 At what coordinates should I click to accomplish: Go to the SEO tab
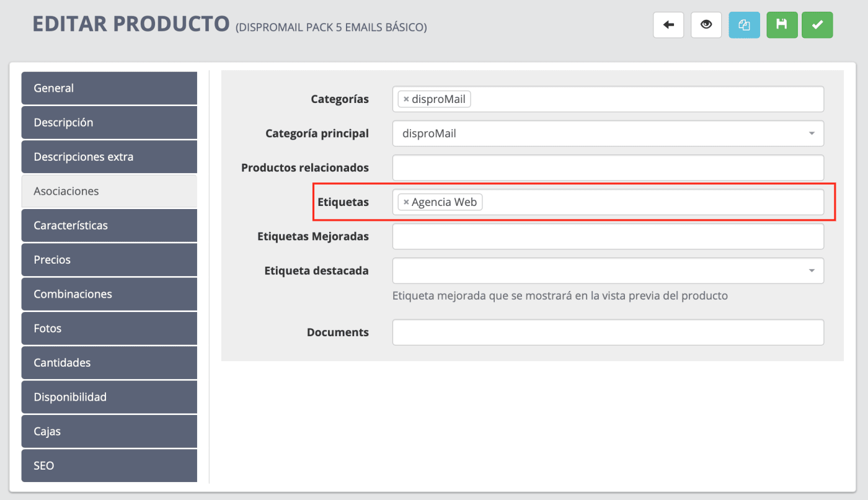click(109, 466)
